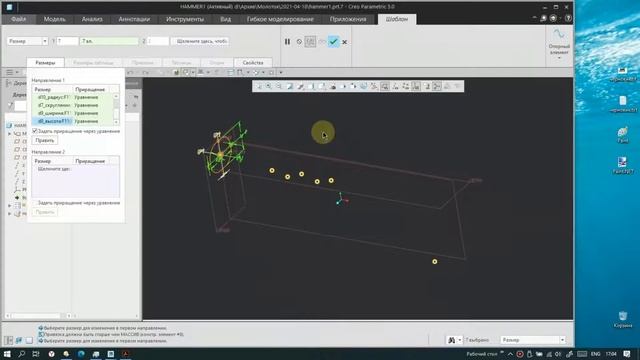Open dropdown arrow beside hamburger menu icon
The width and height of the screenshot is (640, 360).
point(17,72)
